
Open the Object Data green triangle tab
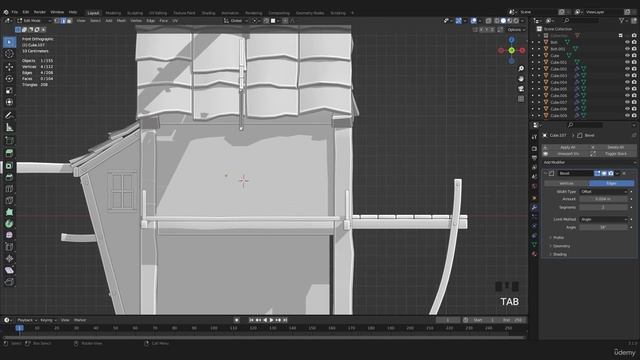coord(534,244)
